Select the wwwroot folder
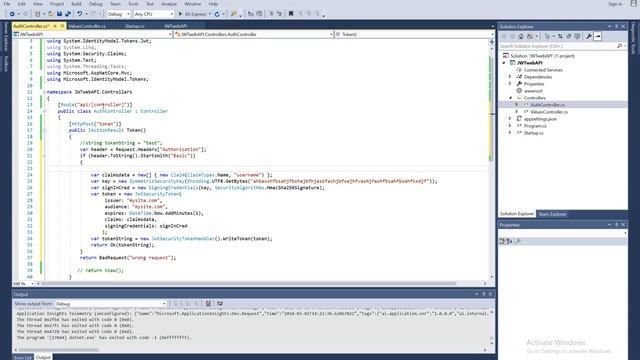Image resolution: width=640 pixels, height=360 pixels. [533, 91]
